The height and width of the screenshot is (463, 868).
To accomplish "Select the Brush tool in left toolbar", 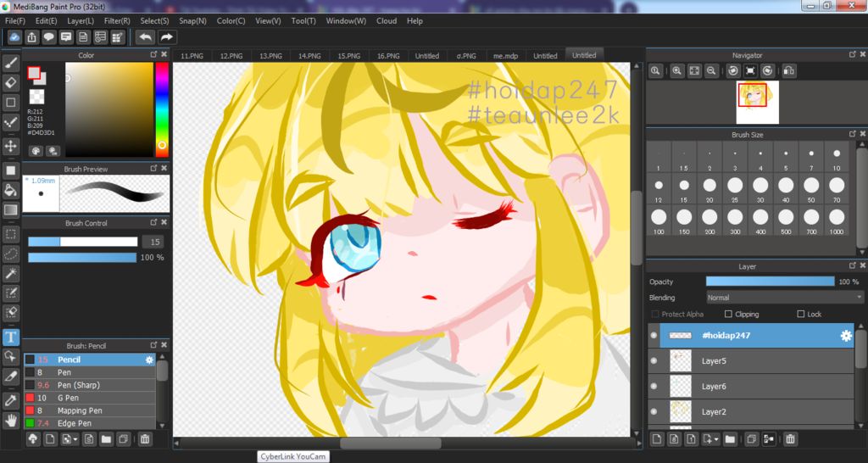I will (x=11, y=63).
